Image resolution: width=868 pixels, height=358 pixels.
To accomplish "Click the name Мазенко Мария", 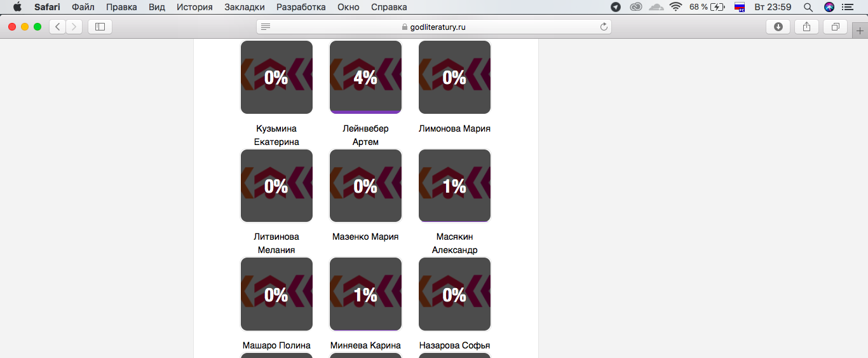I will [365, 237].
